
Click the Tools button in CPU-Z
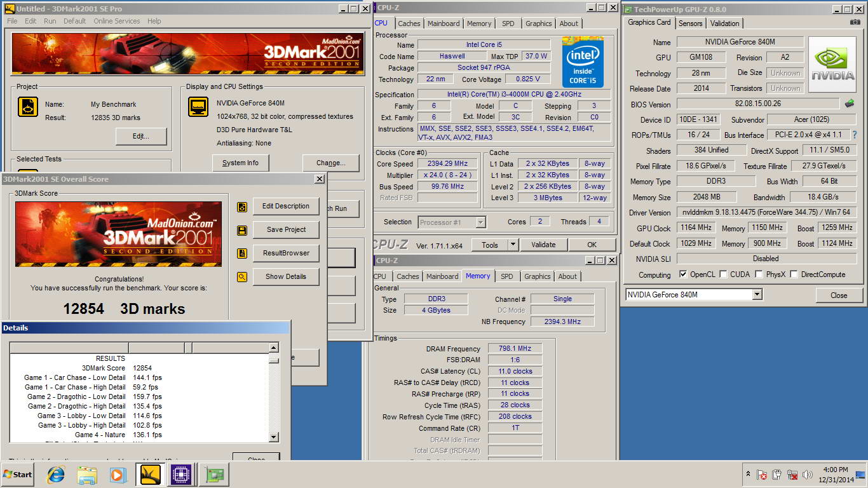click(490, 245)
